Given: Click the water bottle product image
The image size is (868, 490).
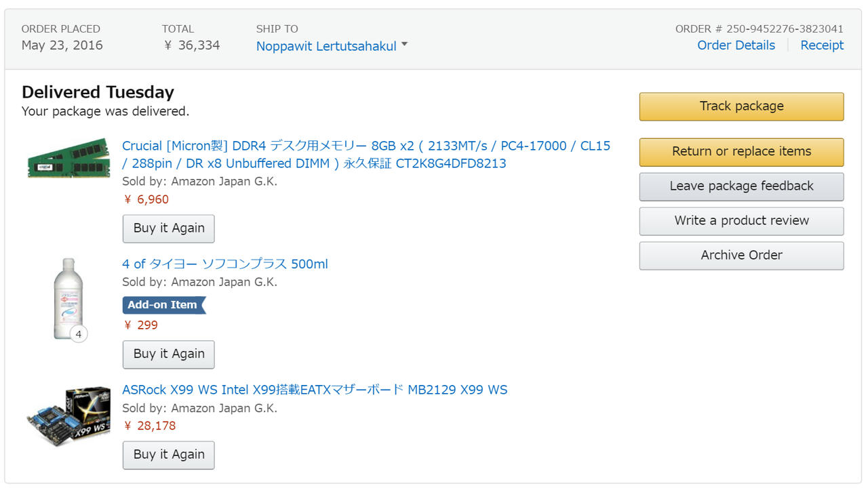Looking at the screenshot, I should point(68,297).
